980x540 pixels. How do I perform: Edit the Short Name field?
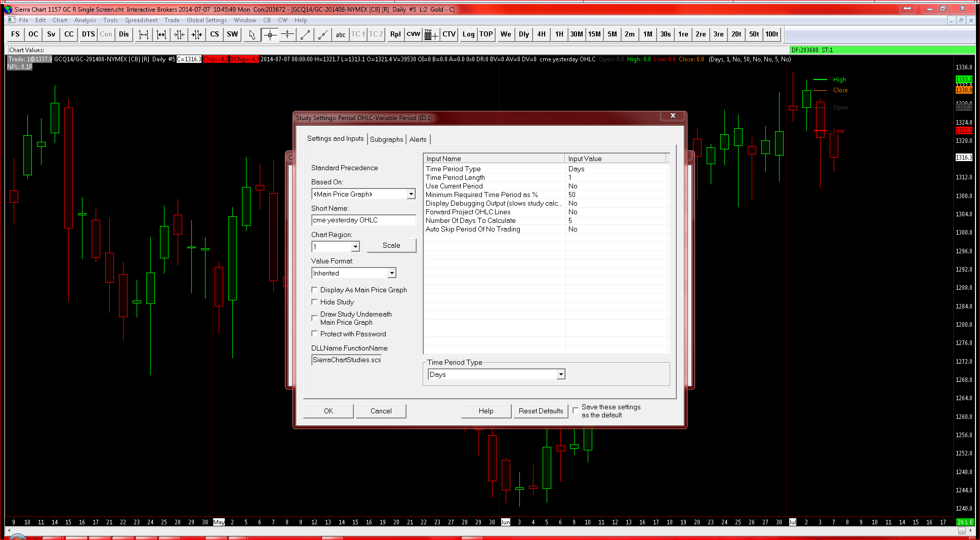click(363, 220)
